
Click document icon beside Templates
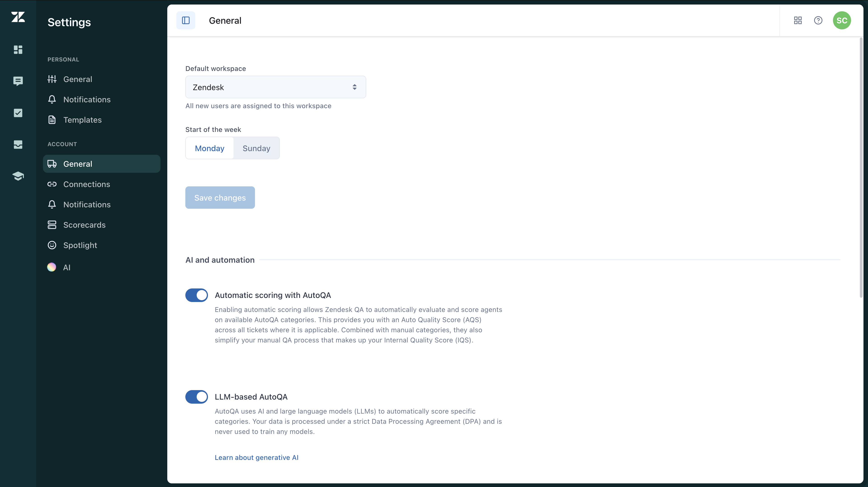[52, 120]
